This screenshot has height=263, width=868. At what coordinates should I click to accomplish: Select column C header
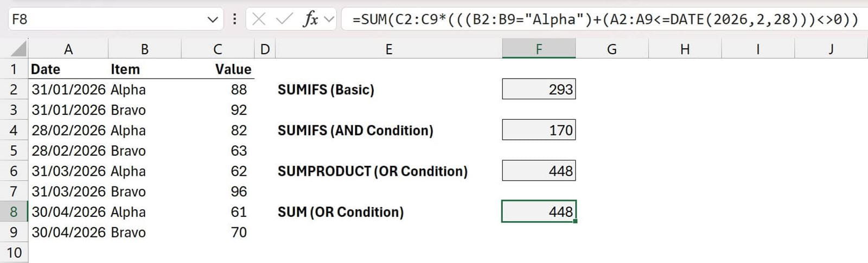[x=218, y=49]
